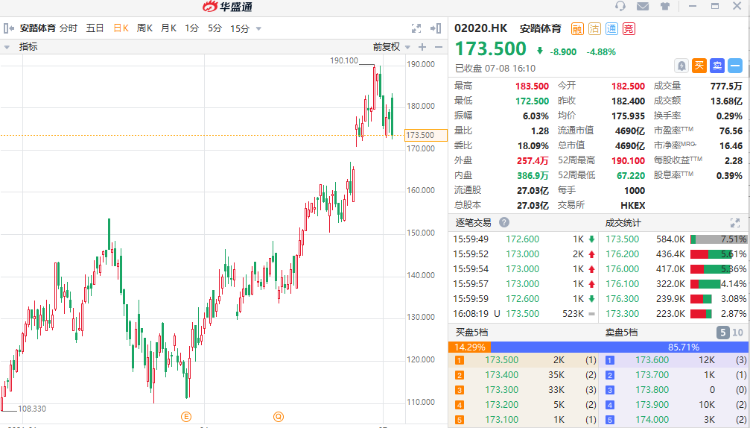Click the 华盛通 logo in title bar
The height and width of the screenshot is (428, 750).
(227, 7)
